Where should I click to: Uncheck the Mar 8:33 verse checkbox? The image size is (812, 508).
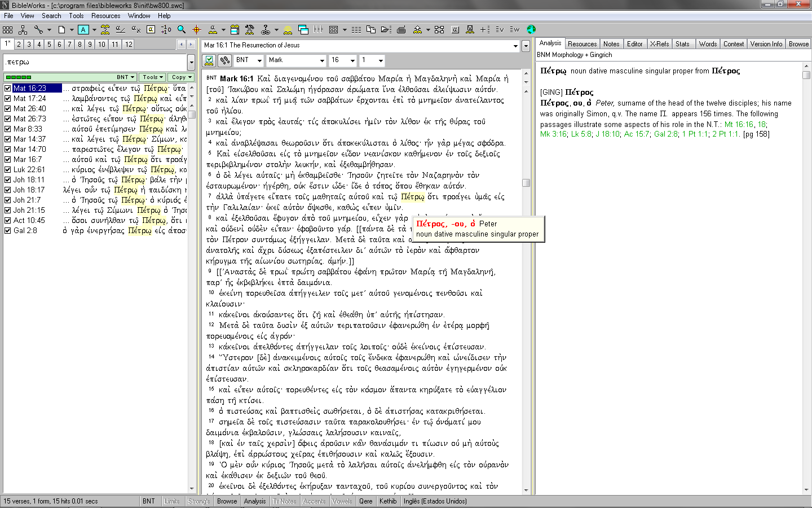click(x=8, y=129)
